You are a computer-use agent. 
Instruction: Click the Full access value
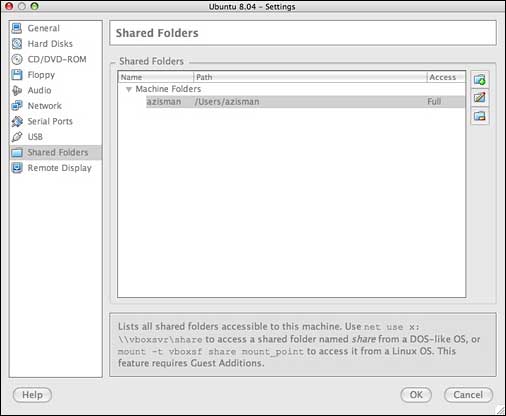coord(434,102)
